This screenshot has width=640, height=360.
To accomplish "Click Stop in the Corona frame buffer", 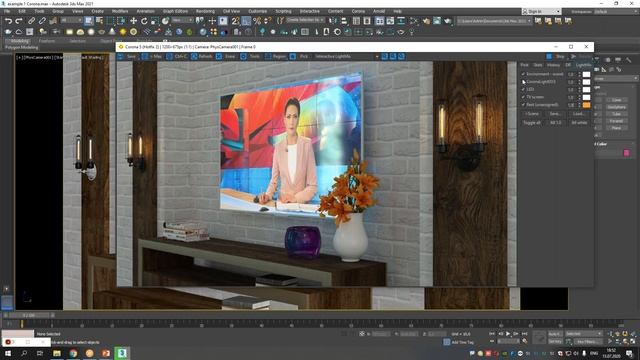I will click(556, 56).
